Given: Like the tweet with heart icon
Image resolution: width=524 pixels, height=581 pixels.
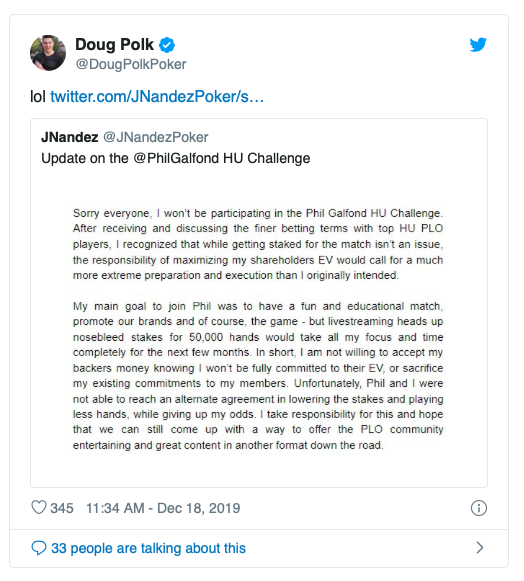Looking at the screenshot, I should click(x=39, y=507).
